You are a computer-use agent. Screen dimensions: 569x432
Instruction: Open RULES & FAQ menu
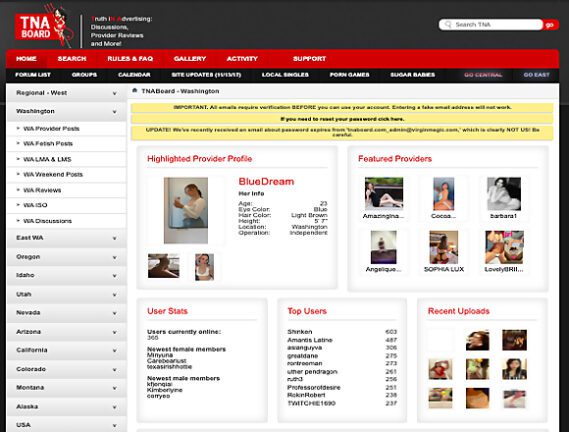pyautogui.click(x=130, y=58)
